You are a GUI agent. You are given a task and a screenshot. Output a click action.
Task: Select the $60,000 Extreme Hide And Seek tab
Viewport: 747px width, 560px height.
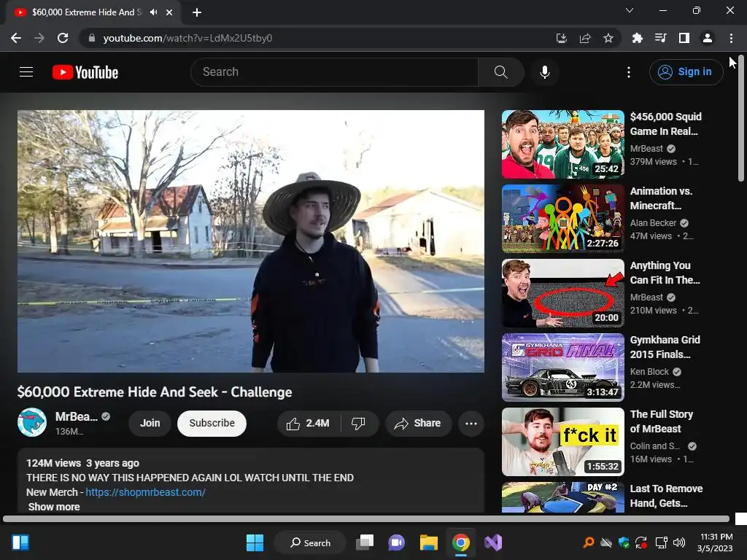(x=86, y=12)
